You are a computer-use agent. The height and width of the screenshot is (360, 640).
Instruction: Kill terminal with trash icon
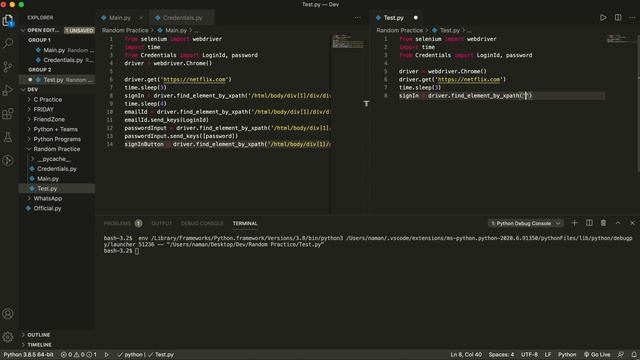[603, 223]
